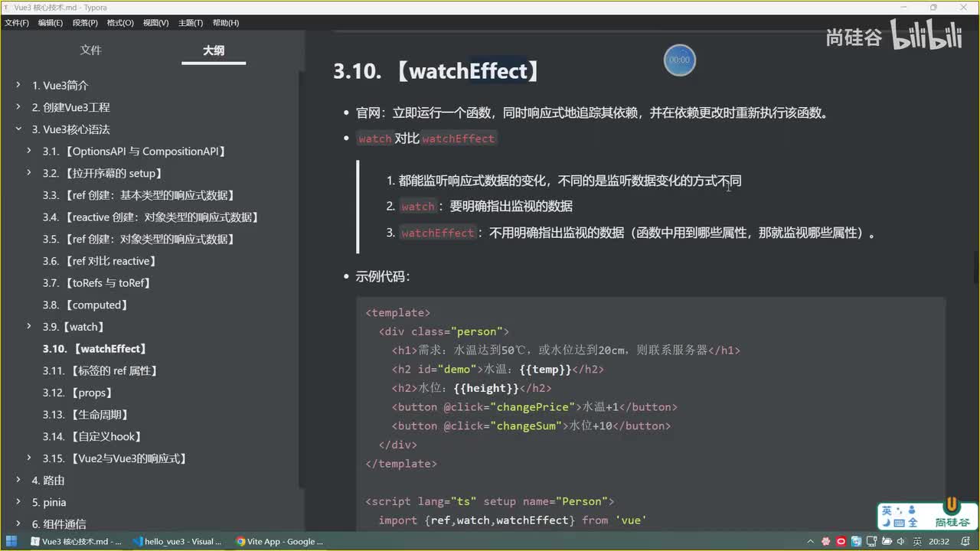Go to '3.9.【watch】' heading
Screen dimensions: 980x551
tap(73, 327)
